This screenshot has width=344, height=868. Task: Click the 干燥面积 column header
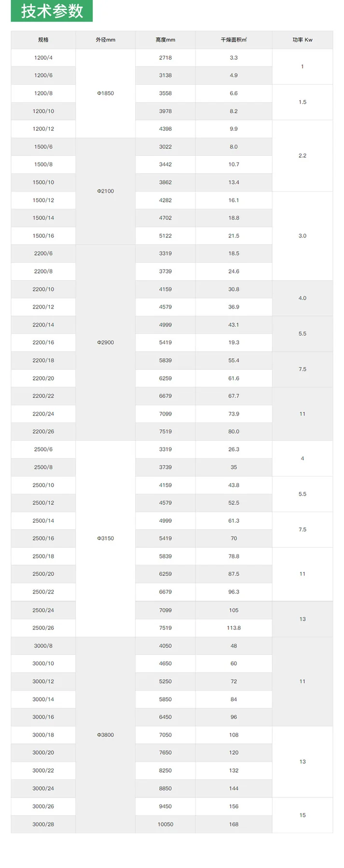tap(234, 40)
